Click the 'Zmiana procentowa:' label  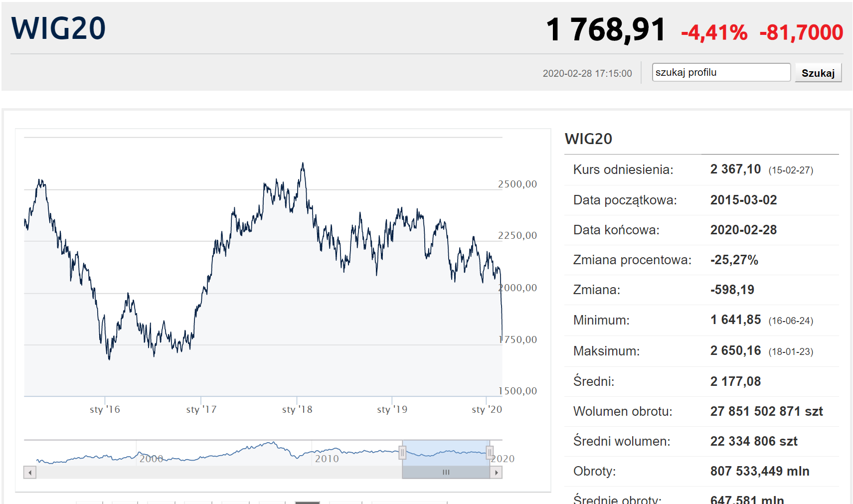pos(632,260)
